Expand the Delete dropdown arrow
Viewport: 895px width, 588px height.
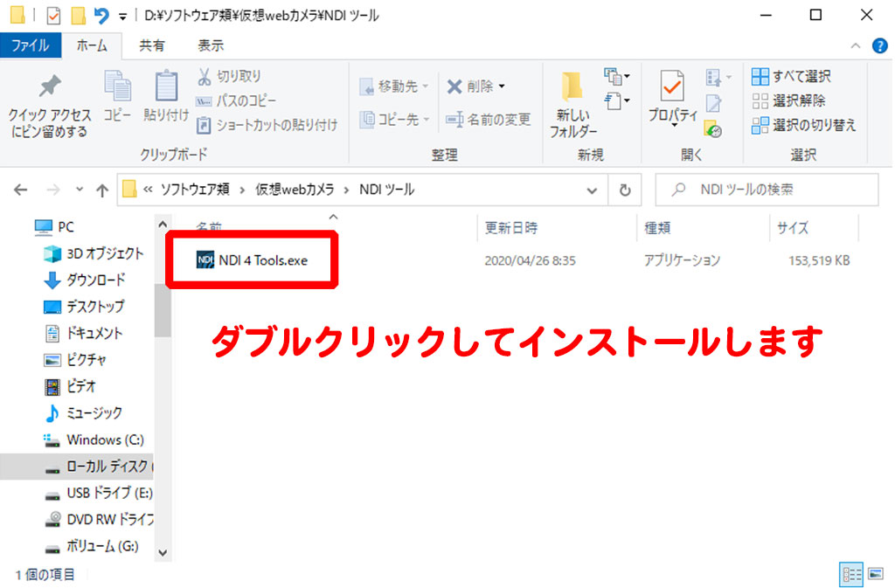502,86
